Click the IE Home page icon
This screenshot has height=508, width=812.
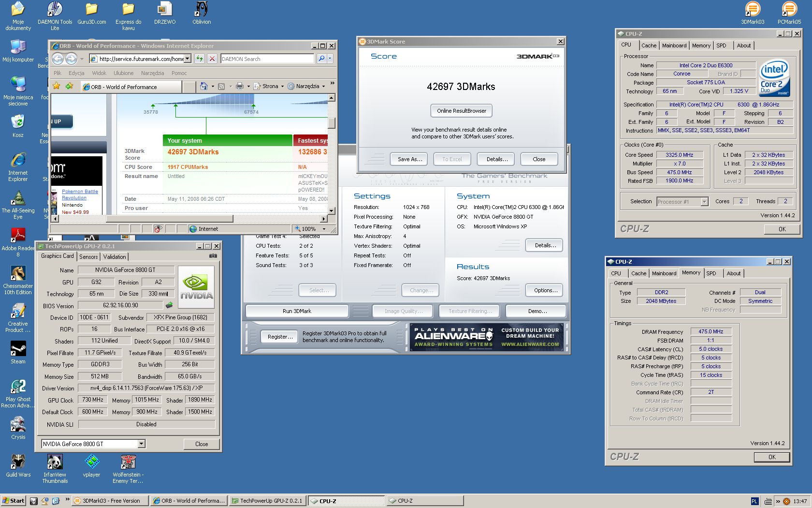point(204,86)
